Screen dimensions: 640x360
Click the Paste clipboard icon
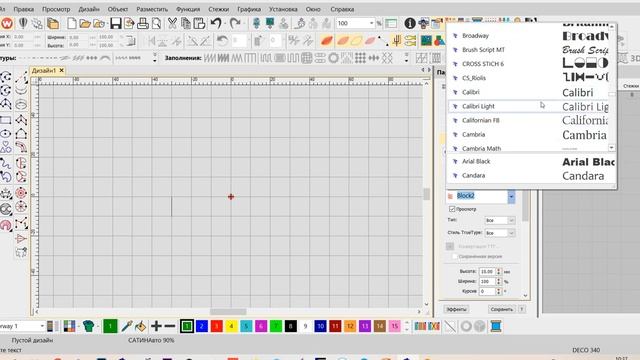[x=199, y=24]
